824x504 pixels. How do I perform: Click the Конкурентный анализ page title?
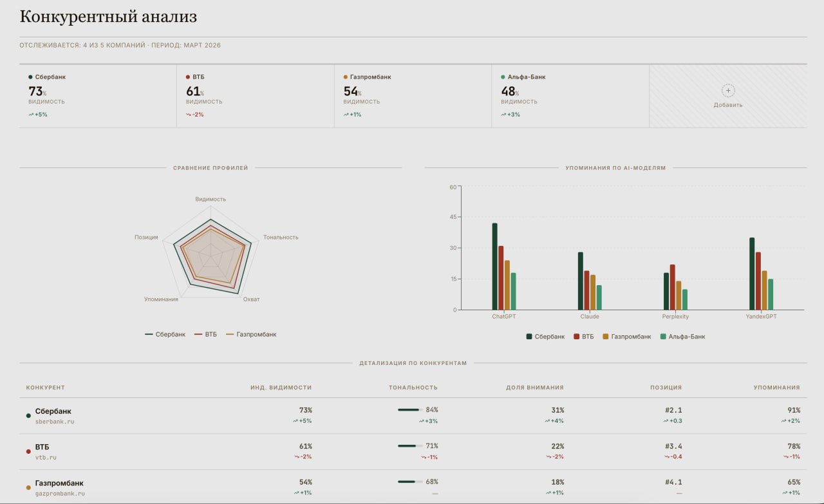coord(108,17)
